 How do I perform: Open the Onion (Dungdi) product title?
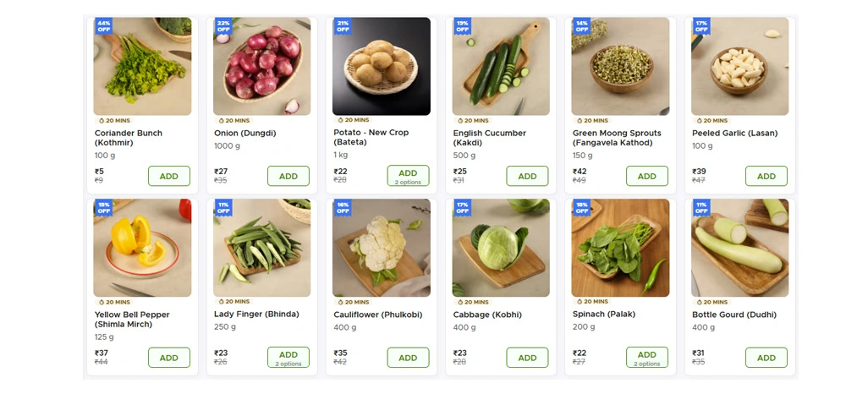tap(245, 134)
